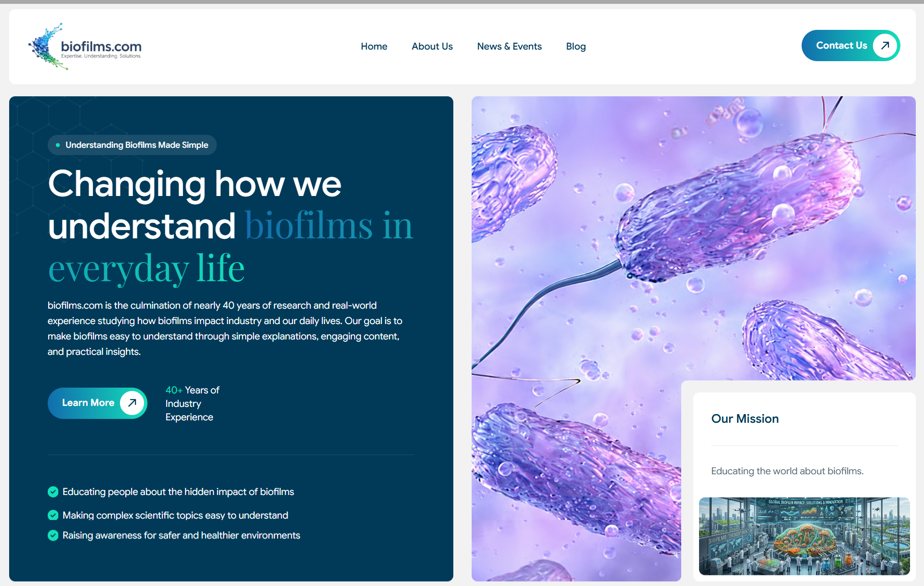Click the Understanding Biofilms Made Simple badge
Viewport: 924px width, 586px height.
click(x=132, y=145)
